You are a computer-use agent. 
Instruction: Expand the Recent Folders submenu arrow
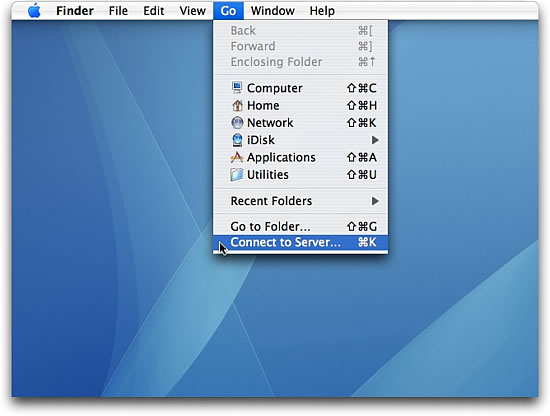(375, 201)
